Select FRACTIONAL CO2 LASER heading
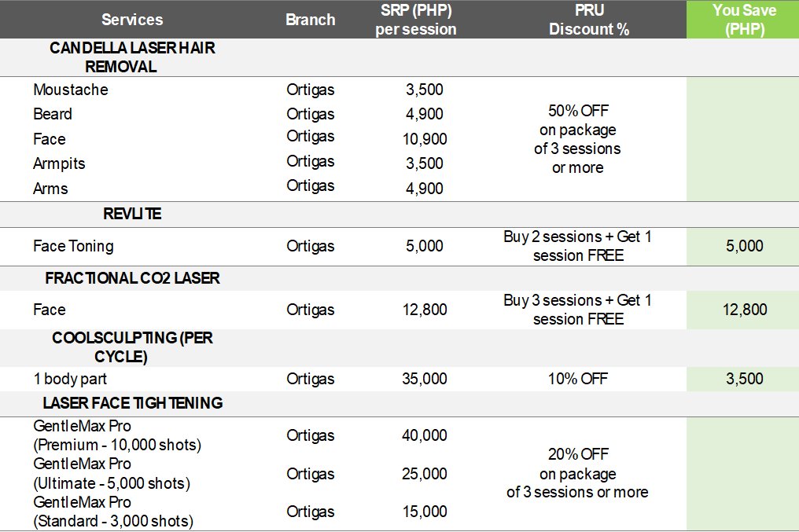The image size is (799, 532). click(132, 278)
